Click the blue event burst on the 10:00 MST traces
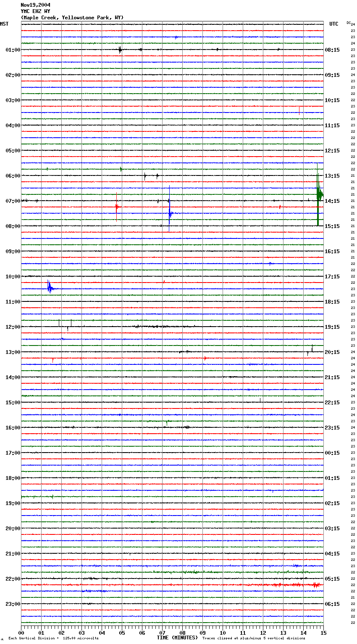 (x=50, y=288)
